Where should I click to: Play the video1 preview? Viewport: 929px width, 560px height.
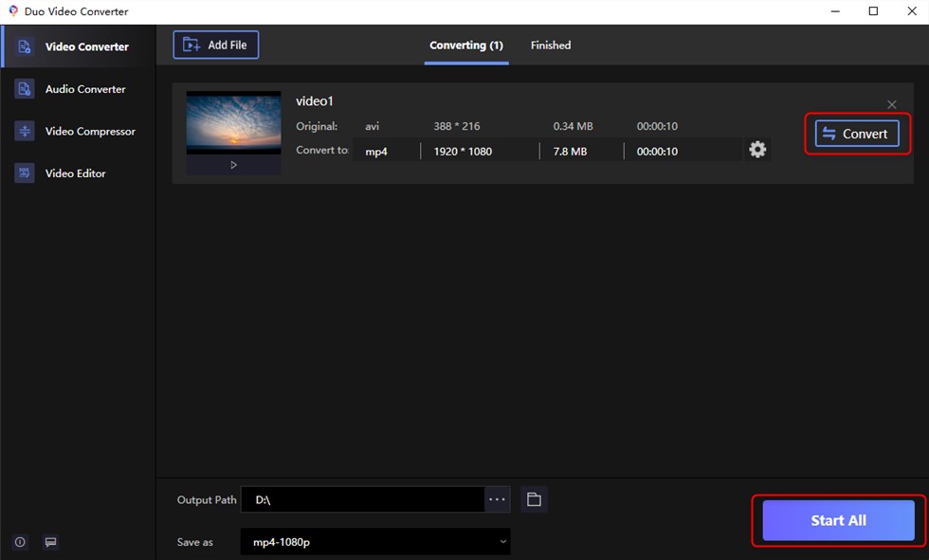233,165
